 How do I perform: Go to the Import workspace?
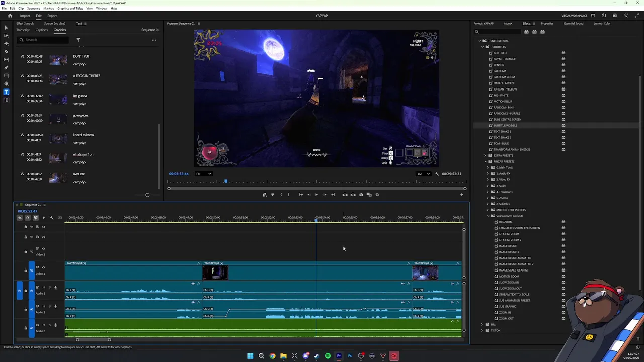(25, 16)
